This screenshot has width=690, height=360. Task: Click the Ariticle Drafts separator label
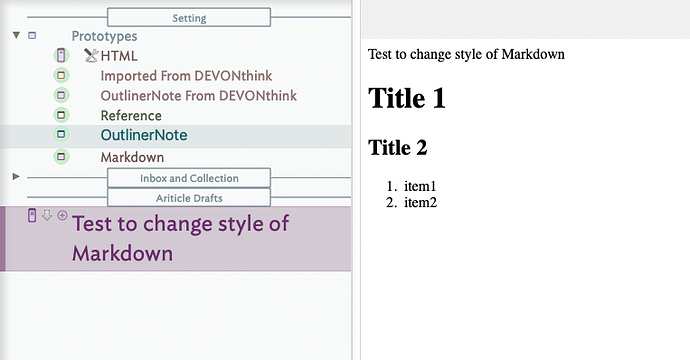189,198
